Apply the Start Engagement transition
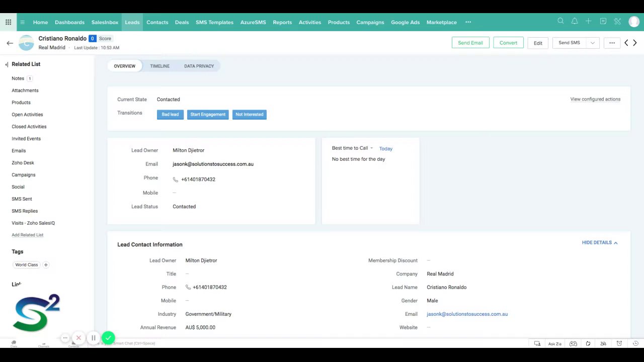644x362 pixels. pos(208,115)
